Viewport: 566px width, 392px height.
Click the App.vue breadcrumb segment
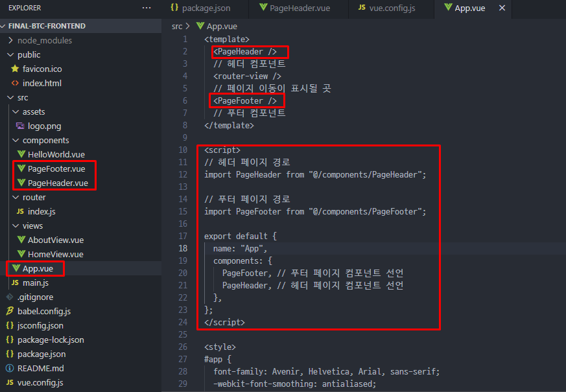click(x=222, y=27)
